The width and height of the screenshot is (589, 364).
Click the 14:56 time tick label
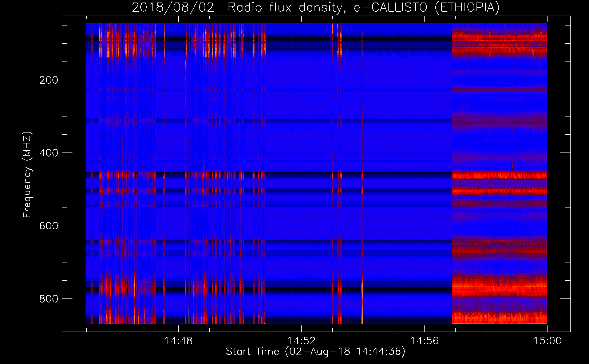pos(424,341)
